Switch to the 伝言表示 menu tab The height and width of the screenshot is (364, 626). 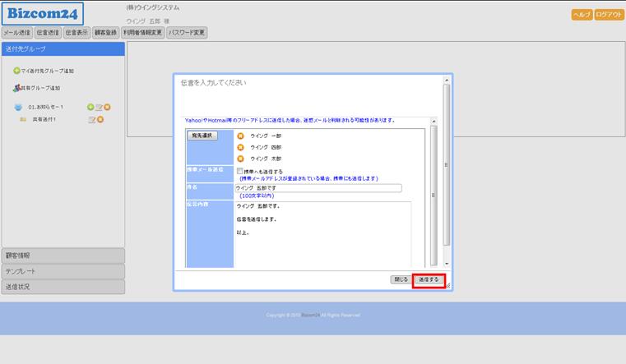point(77,33)
